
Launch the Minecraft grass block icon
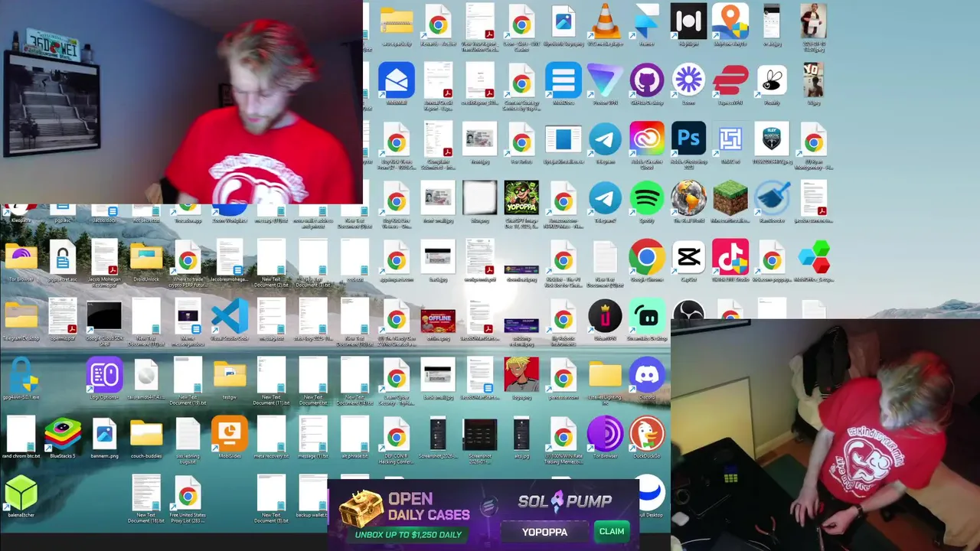(730, 199)
